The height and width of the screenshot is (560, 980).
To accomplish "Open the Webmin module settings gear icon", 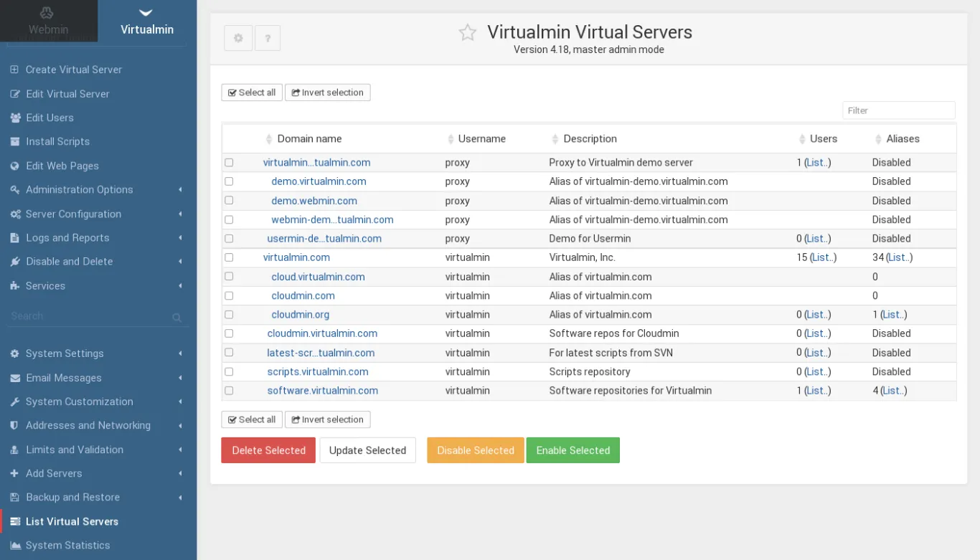I will click(x=237, y=38).
